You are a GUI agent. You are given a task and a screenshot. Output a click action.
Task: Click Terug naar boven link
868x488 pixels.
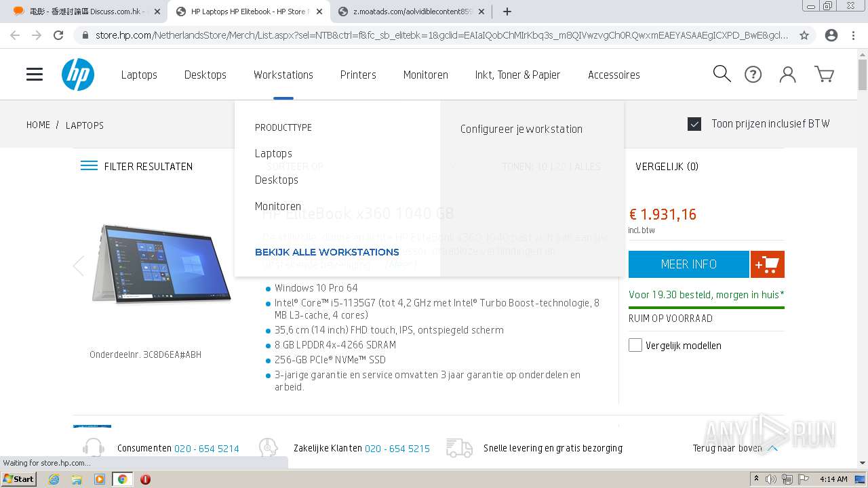(735, 448)
